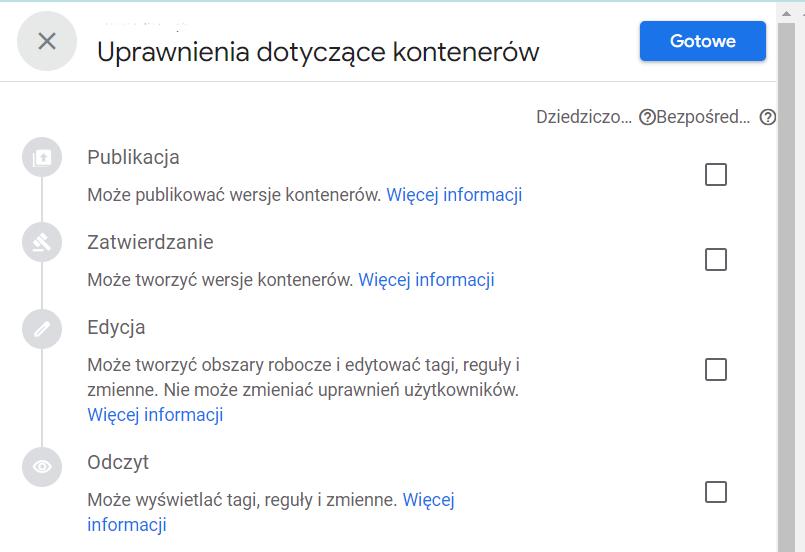
Task: Click the Bezpośred… column header
Action: point(703,117)
